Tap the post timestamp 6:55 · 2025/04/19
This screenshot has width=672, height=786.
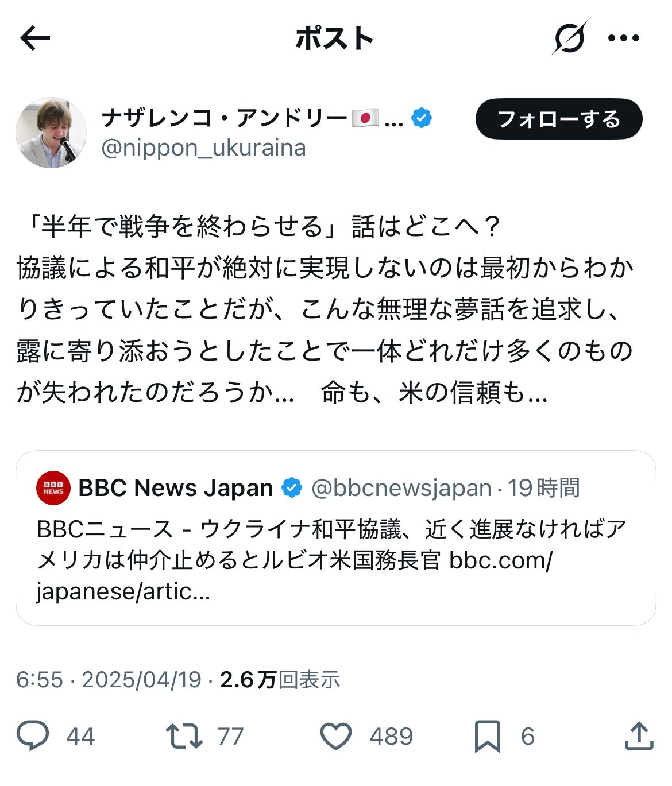(x=109, y=680)
